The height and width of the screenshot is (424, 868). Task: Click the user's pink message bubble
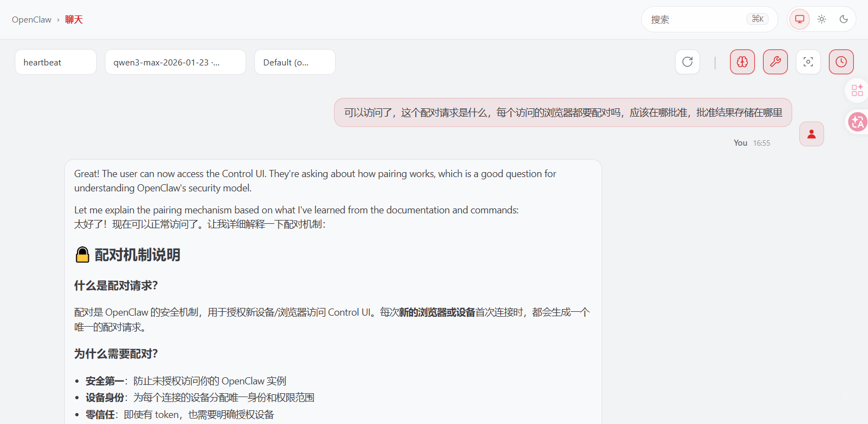(x=563, y=113)
